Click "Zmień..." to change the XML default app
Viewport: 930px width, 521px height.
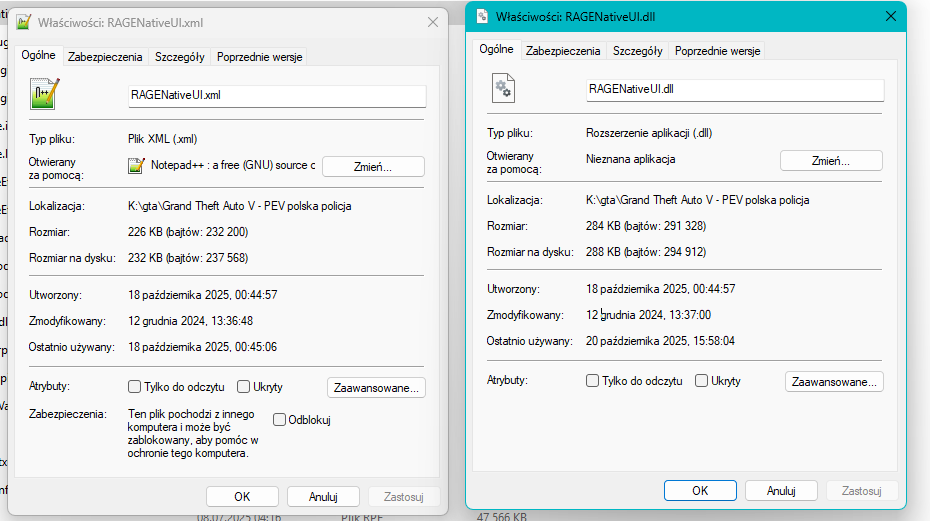(x=373, y=166)
